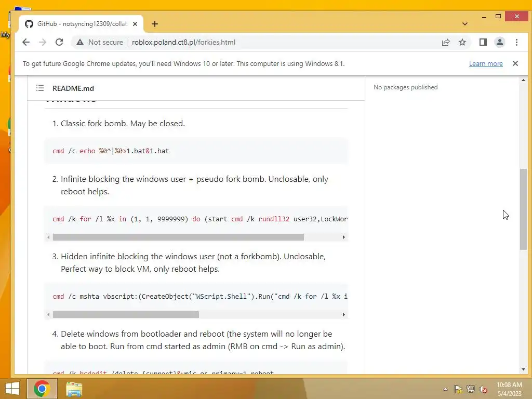This screenshot has height=399, width=532.
Task: Share this page using the share icon
Action: point(446,42)
